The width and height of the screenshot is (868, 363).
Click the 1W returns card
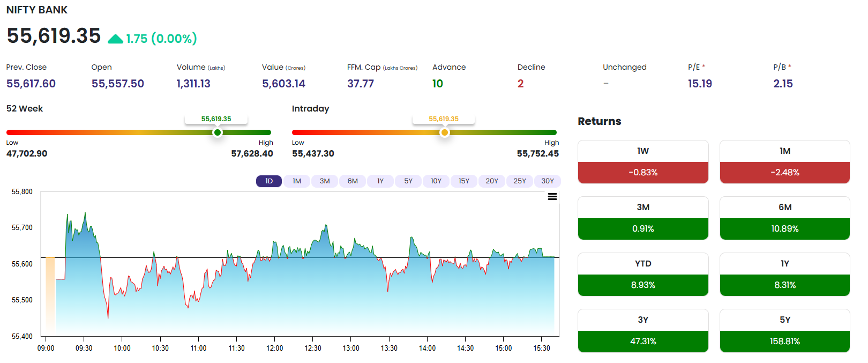pos(643,162)
